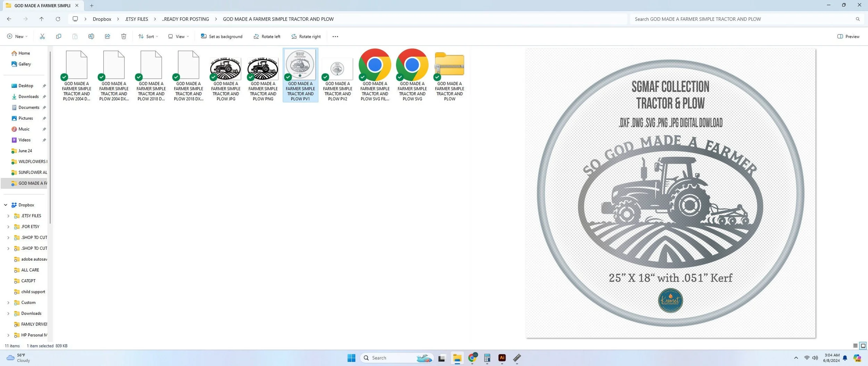Select the zipped PLOW folder
This screenshot has height=366, width=868.
click(x=449, y=75)
